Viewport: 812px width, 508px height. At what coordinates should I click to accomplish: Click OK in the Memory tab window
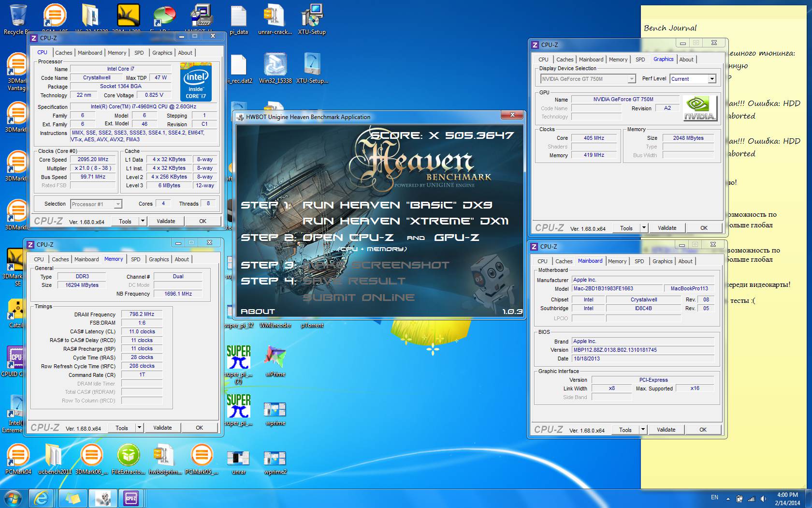coord(199,428)
